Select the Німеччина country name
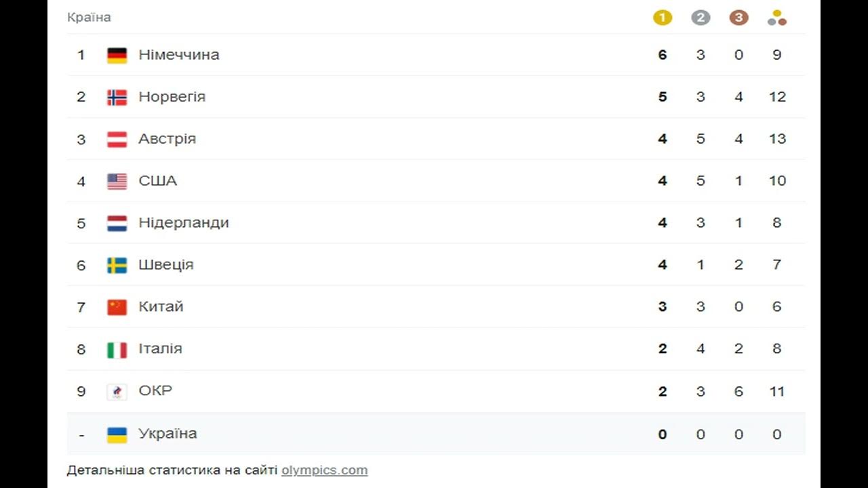The image size is (868, 488). coord(179,55)
